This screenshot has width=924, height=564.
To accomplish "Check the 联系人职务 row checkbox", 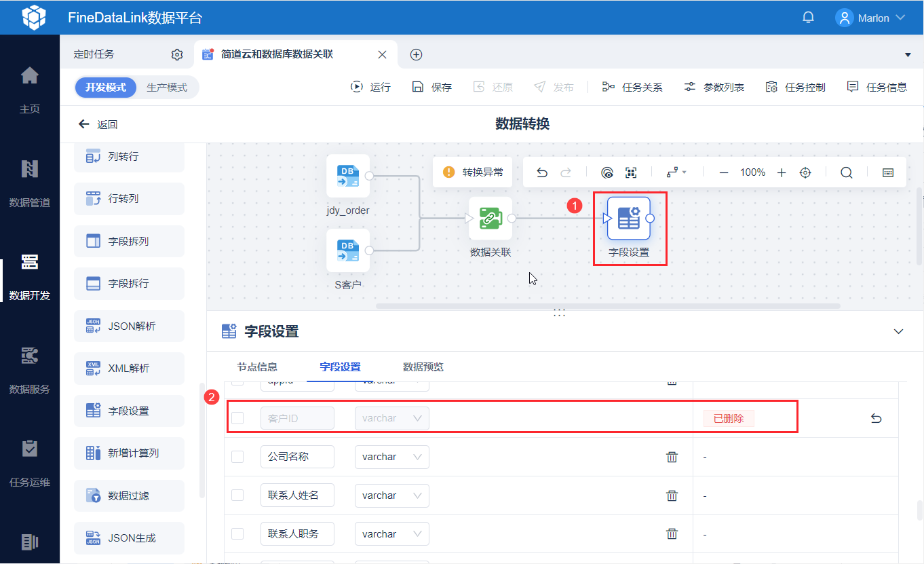I will click(237, 534).
